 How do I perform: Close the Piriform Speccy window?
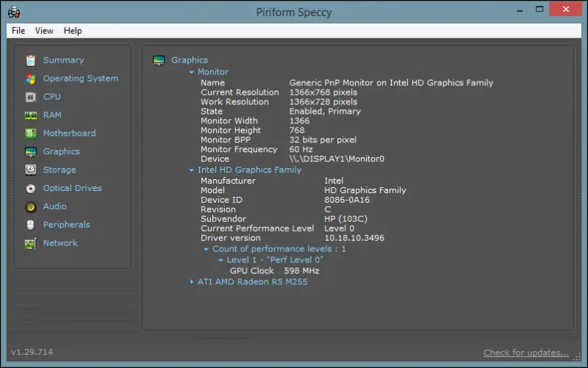point(566,10)
